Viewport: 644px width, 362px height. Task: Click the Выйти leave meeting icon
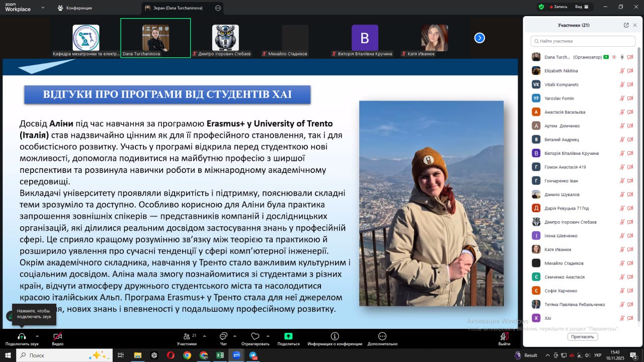(x=504, y=336)
